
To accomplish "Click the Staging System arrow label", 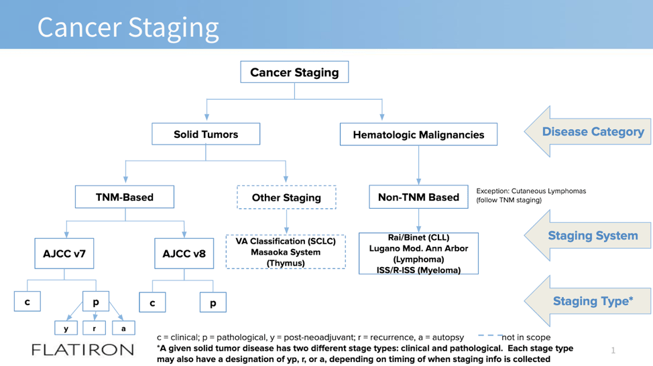I will 588,236.
